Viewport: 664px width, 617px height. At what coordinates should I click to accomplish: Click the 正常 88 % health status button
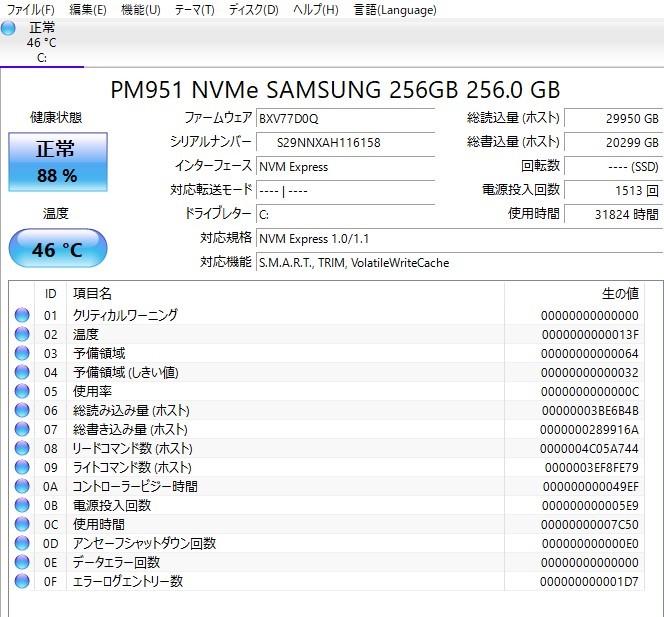[58, 162]
